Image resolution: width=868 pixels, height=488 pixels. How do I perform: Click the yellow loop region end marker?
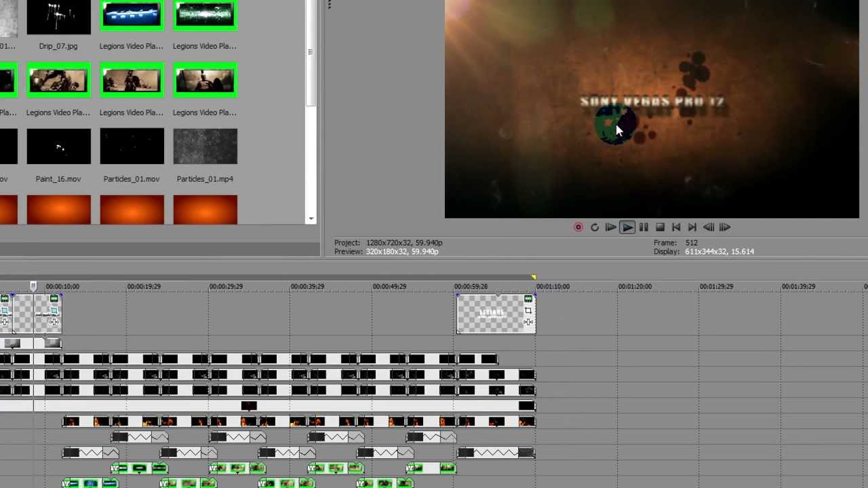pos(534,277)
